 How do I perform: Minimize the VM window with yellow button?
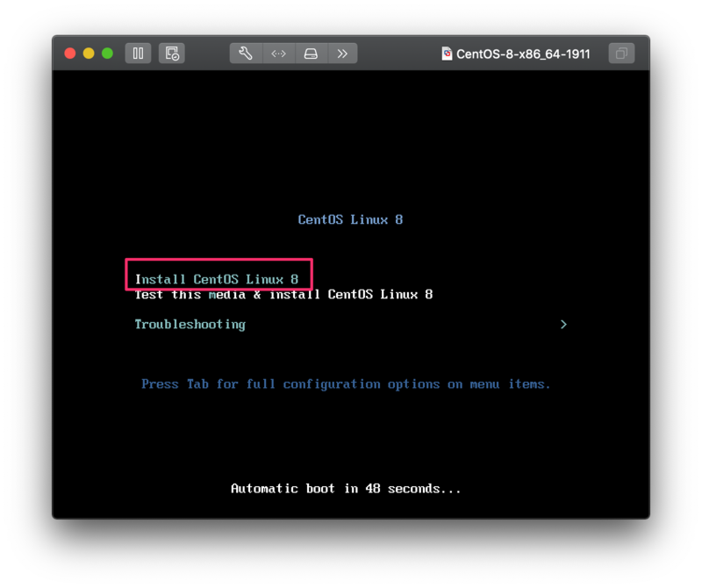tap(89, 54)
